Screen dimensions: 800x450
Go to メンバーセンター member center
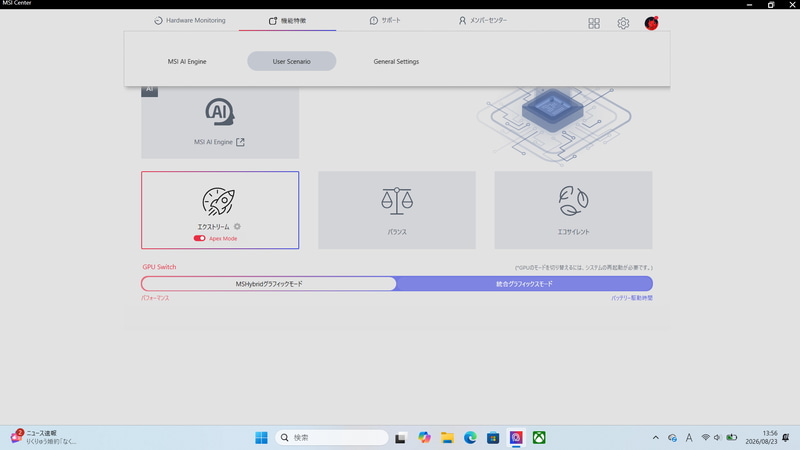483,20
